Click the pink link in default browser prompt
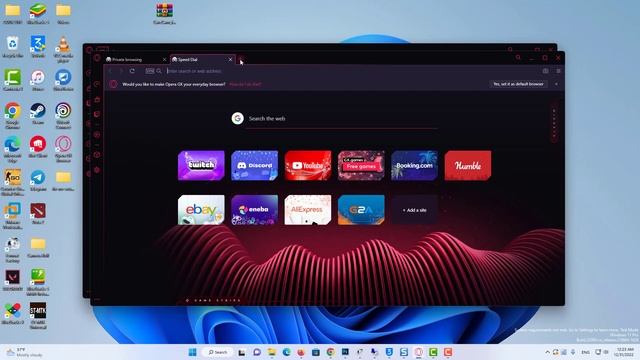 pyautogui.click(x=245, y=84)
